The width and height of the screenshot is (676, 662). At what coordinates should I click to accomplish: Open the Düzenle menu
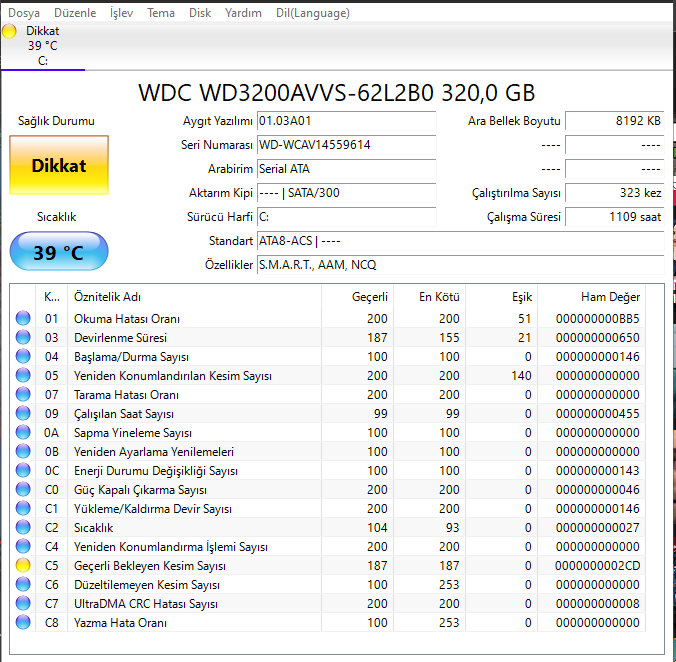(x=75, y=13)
